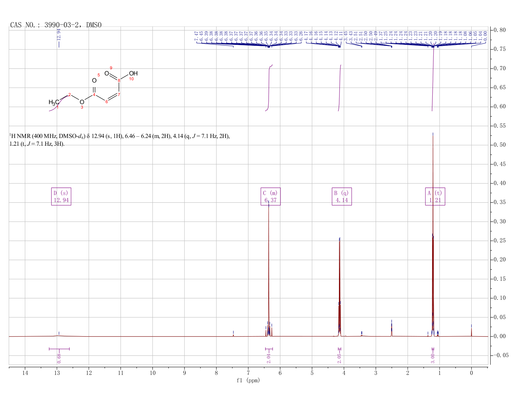The width and height of the screenshot is (532, 411).
Task: Select the D (s) 12.94 multiplet box
Action: [x=61, y=197]
